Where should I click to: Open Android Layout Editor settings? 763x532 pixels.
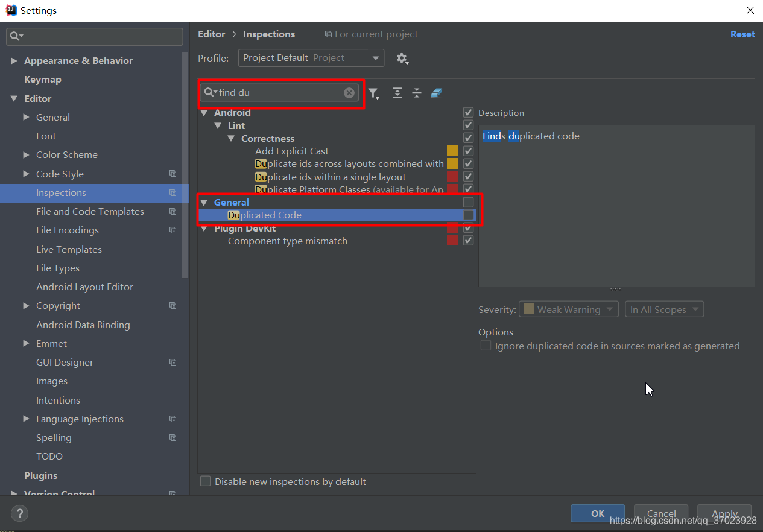coord(84,287)
